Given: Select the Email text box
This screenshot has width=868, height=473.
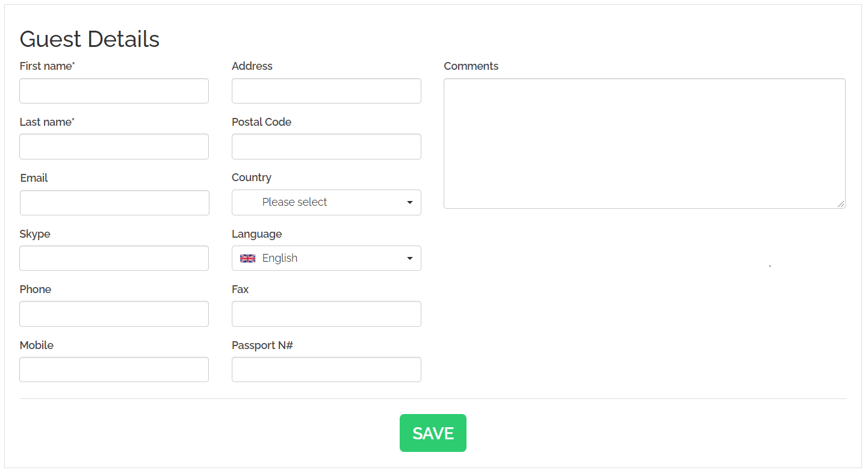Looking at the screenshot, I should (114, 203).
